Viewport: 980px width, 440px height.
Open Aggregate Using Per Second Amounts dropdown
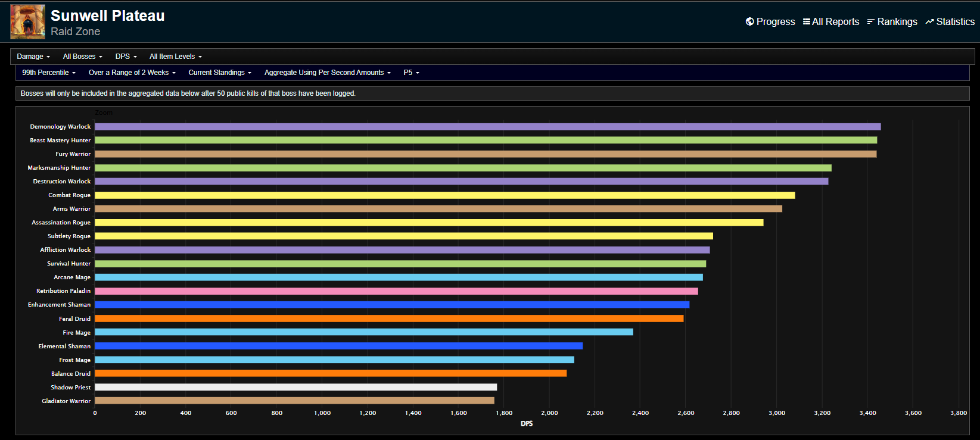pos(328,73)
